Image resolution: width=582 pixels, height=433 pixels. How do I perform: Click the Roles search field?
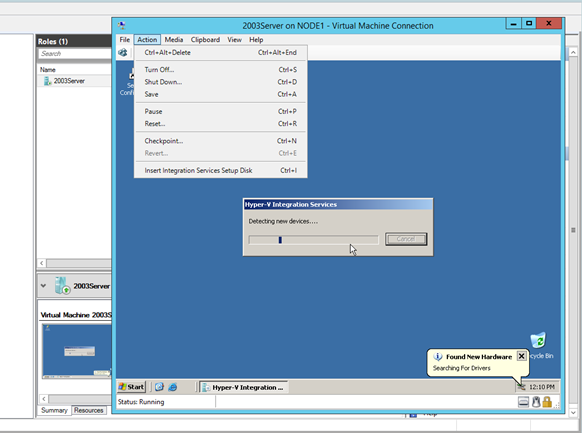tap(75, 54)
